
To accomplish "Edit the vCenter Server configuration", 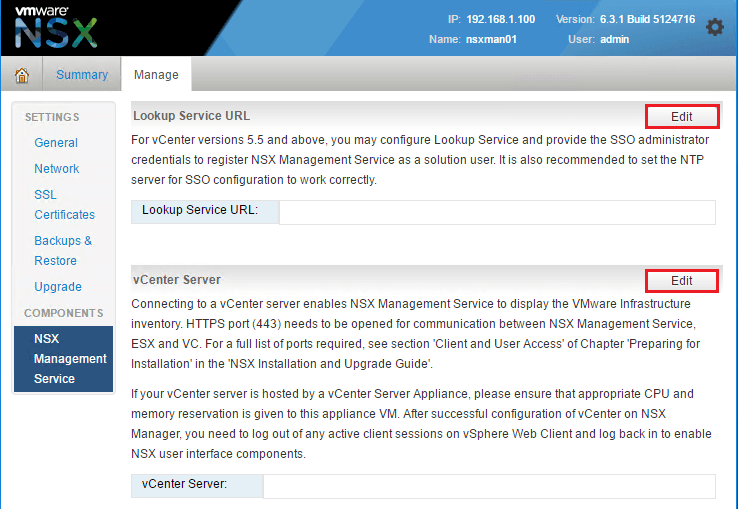I will pyautogui.click(x=682, y=281).
